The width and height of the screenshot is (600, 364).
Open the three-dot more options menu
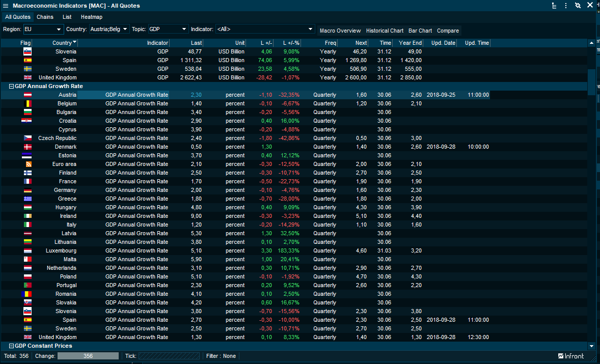(x=565, y=6)
